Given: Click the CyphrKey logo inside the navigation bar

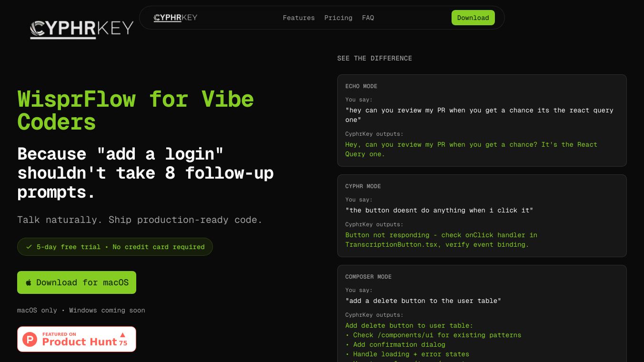Looking at the screenshot, I should tap(175, 18).
